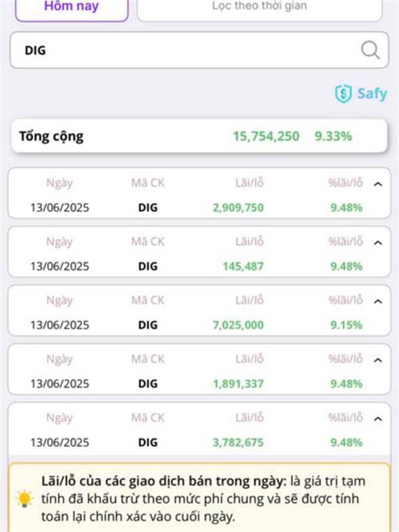Click the lightbulb tip icon
399x532 pixels.
(x=25, y=499)
